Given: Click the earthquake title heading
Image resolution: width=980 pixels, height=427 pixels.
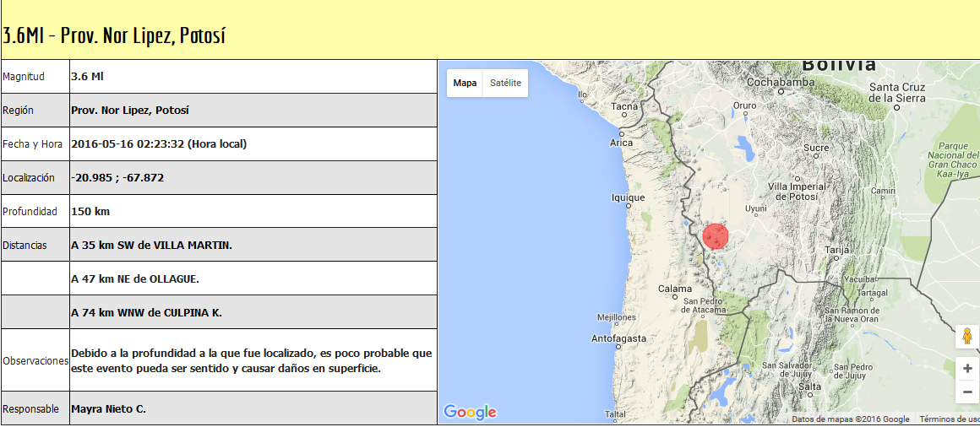Looking at the screenshot, I should (x=113, y=37).
